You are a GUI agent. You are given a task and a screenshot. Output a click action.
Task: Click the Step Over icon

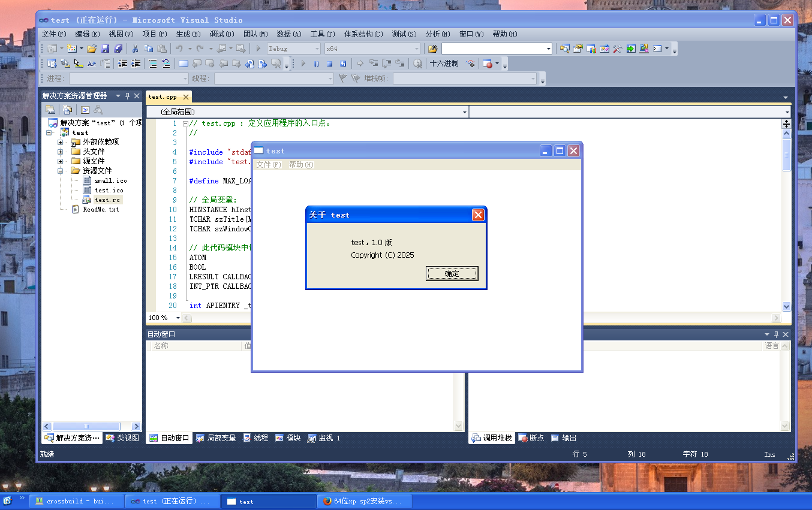coord(387,64)
